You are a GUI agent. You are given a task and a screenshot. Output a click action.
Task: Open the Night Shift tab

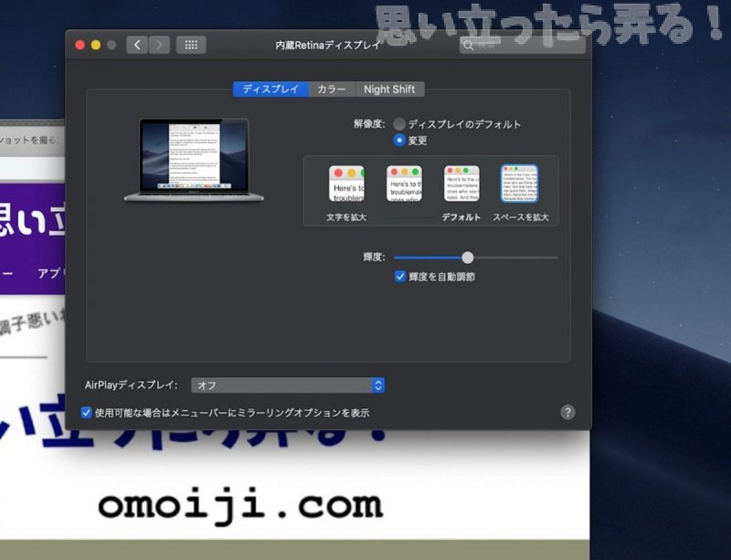pos(389,90)
